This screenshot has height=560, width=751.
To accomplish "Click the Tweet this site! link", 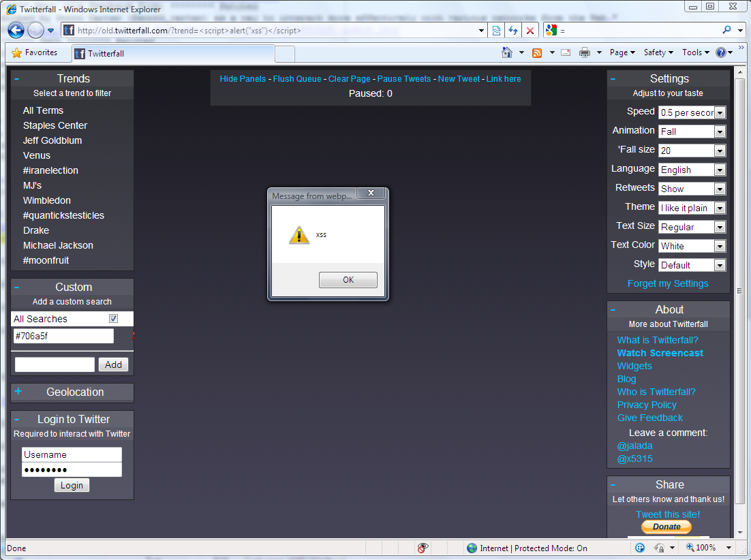I will click(668, 514).
